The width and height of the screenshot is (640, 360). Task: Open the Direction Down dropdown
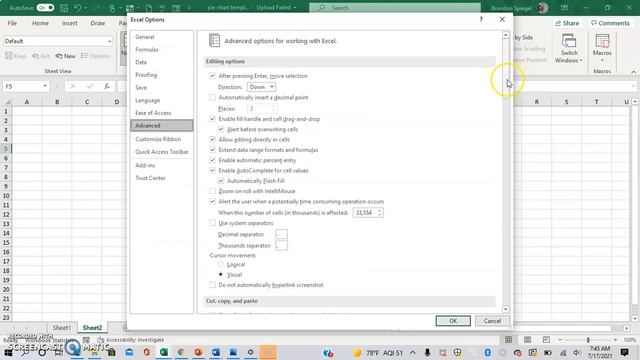(261, 87)
